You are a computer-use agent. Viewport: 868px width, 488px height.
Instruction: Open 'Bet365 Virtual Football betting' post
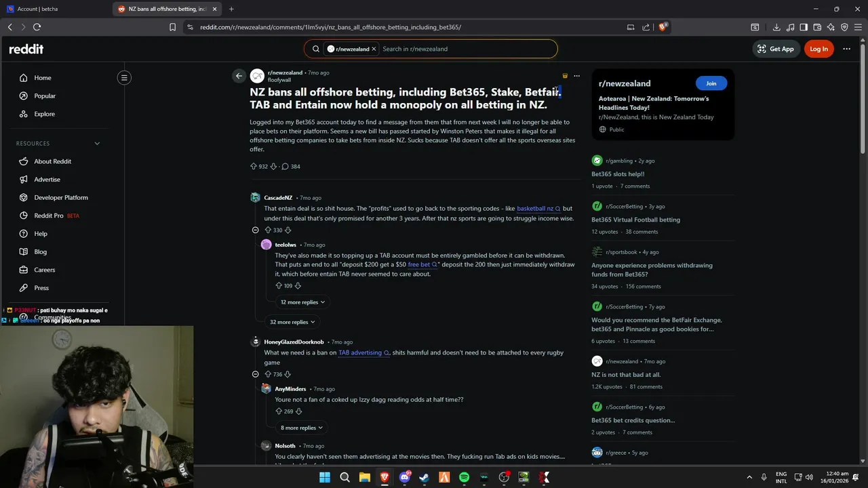635,220
